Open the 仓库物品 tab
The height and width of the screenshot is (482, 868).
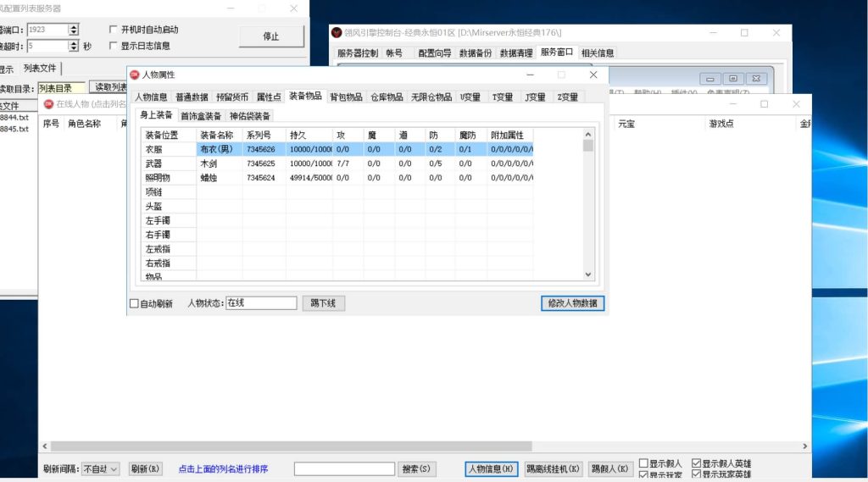point(387,97)
